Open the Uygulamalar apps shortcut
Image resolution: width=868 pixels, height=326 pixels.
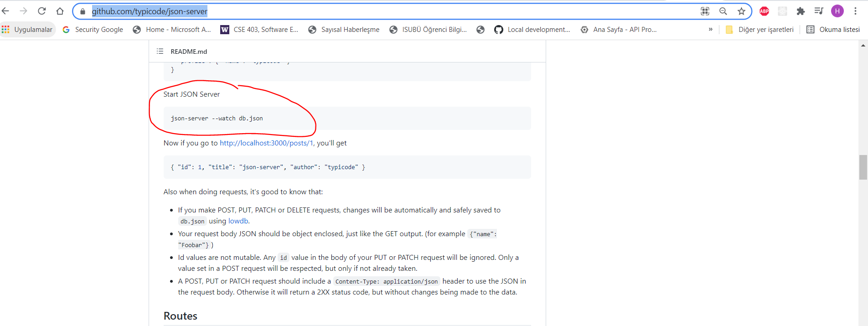click(27, 30)
